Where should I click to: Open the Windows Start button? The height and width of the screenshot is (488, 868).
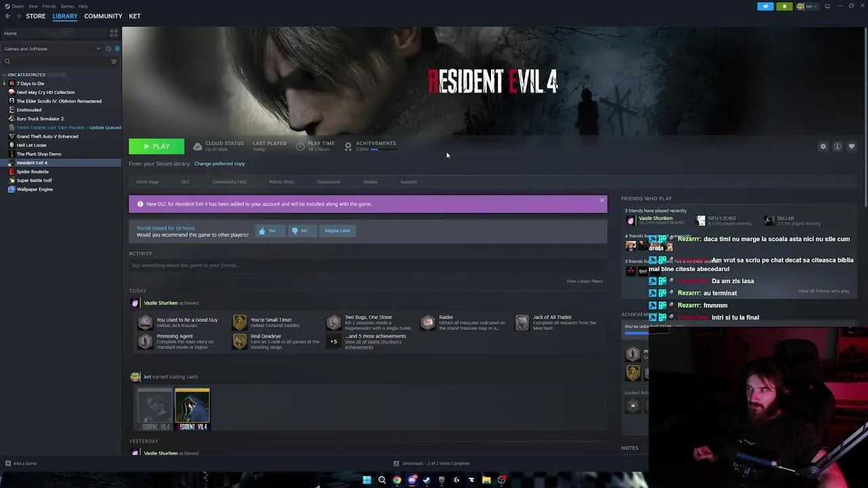tap(367, 480)
